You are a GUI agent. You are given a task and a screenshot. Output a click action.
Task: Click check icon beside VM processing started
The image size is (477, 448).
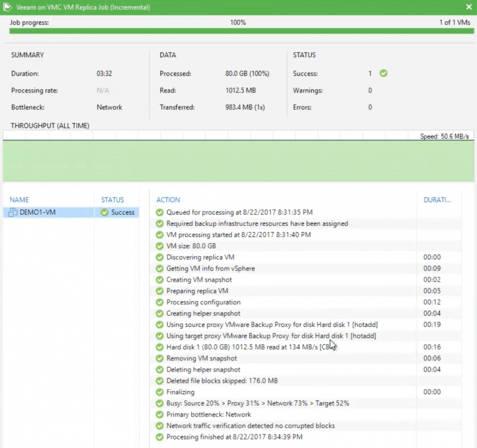[160, 235]
